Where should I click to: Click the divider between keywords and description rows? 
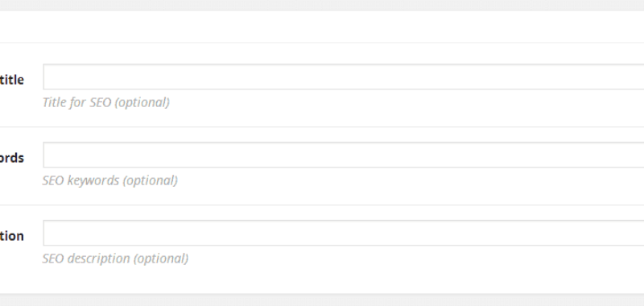coord(322,205)
